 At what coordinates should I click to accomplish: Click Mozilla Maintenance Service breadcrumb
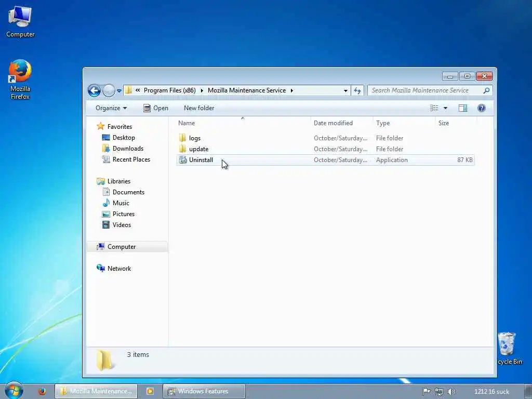pyautogui.click(x=247, y=90)
